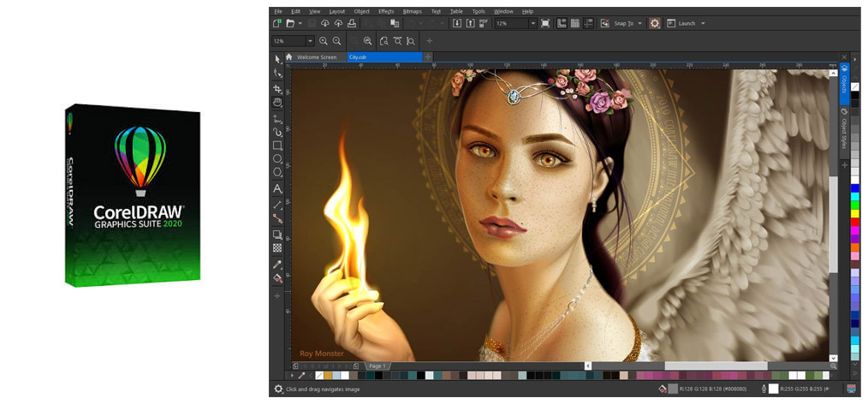Open the Effects menu
The height and width of the screenshot is (404, 868).
386,11
